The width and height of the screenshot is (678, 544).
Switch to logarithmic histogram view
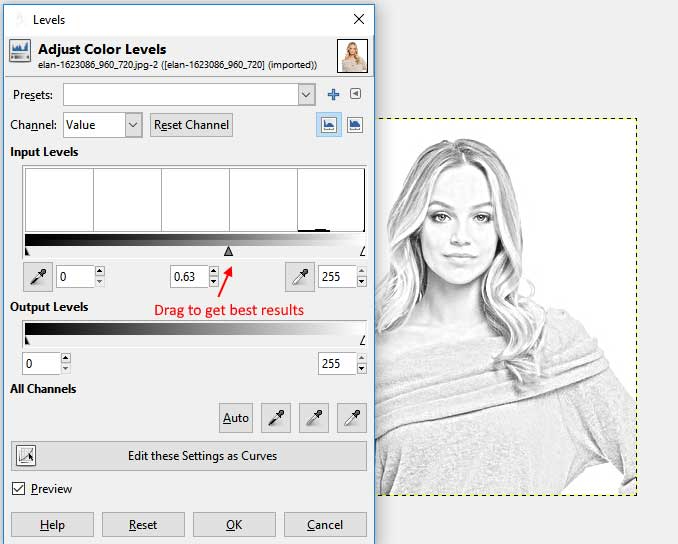tap(355, 125)
